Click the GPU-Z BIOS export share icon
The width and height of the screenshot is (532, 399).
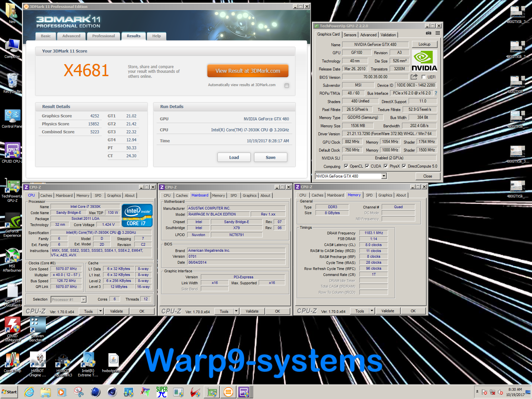[414, 77]
